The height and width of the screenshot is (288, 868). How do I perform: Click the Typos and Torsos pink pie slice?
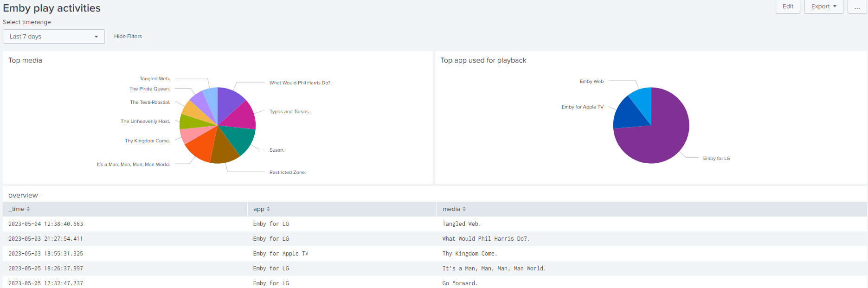pyautogui.click(x=242, y=117)
